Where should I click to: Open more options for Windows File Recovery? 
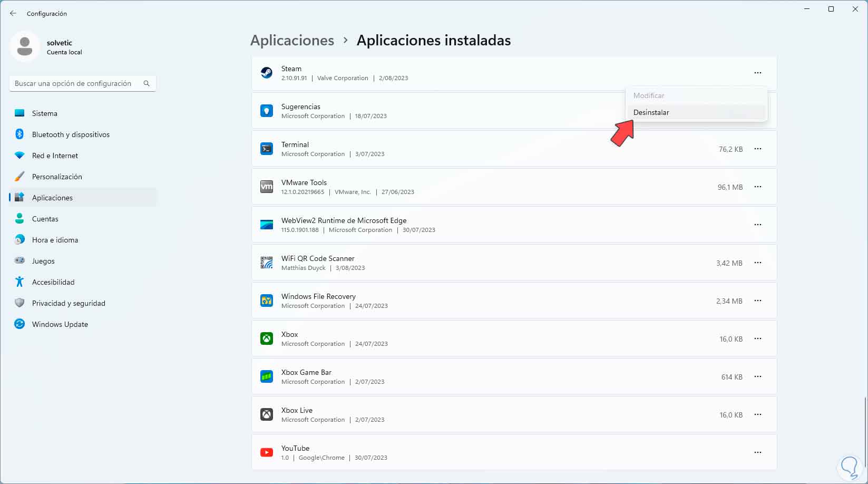coord(758,301)
